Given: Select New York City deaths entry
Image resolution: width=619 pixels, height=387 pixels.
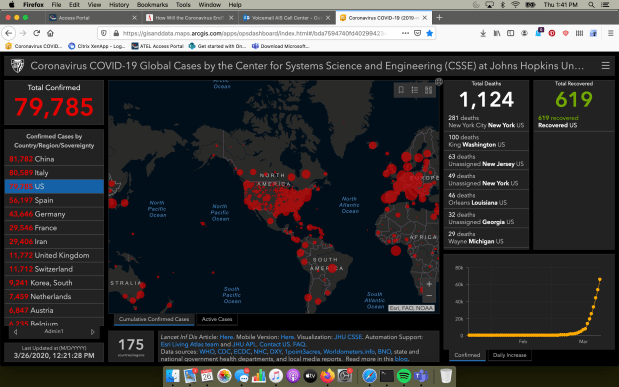Looking at the screenshot, I should pyautogui.click(x=486, y=122).
